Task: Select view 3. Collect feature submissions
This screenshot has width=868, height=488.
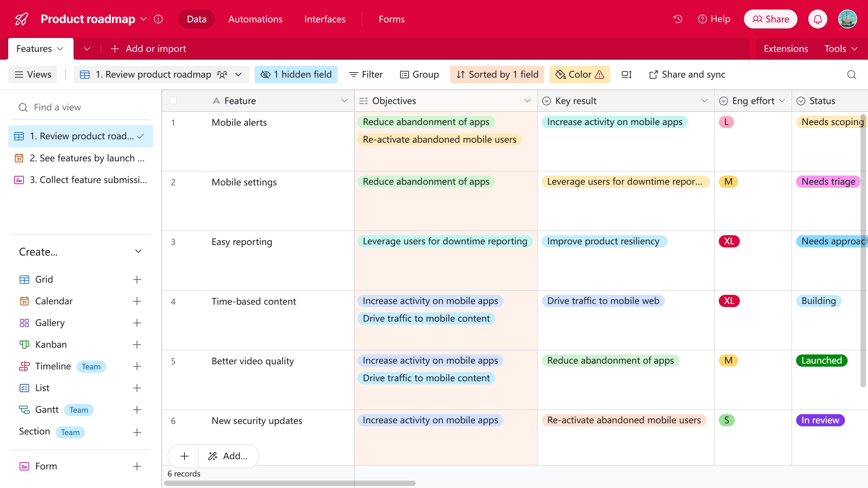Action: (81, 180)
